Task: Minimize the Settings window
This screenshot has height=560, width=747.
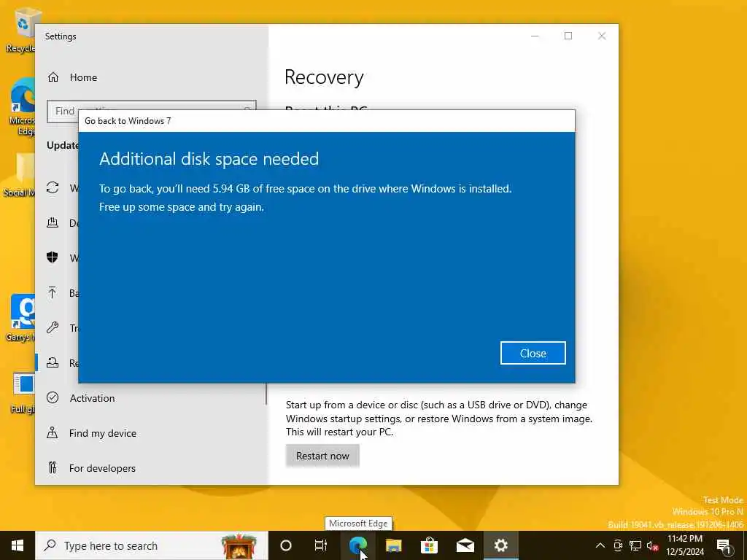Action: [535, 36]
